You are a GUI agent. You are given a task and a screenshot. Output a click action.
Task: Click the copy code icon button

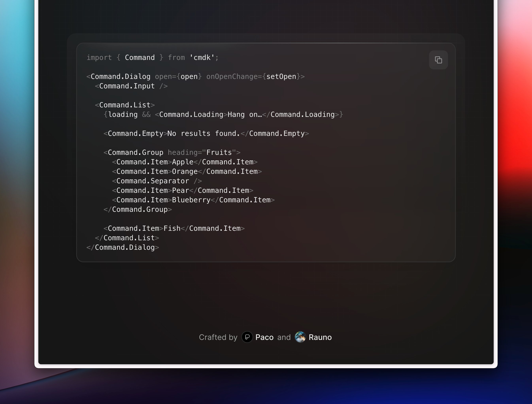(438, 60)
